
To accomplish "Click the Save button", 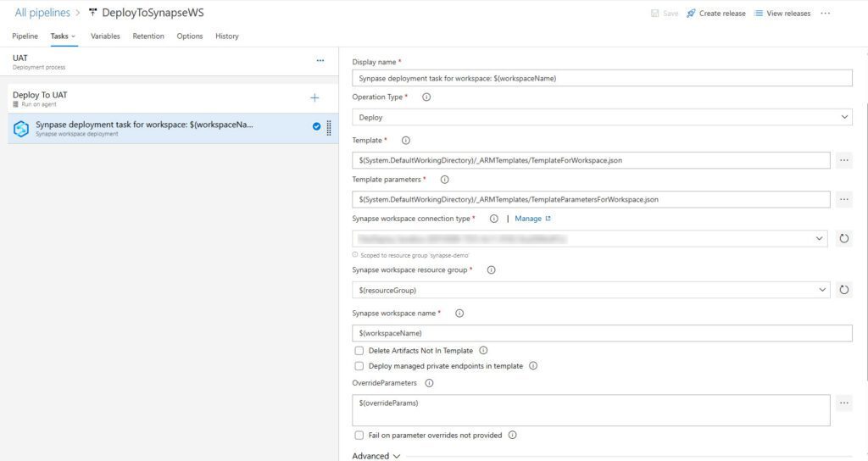I will 665,14.
